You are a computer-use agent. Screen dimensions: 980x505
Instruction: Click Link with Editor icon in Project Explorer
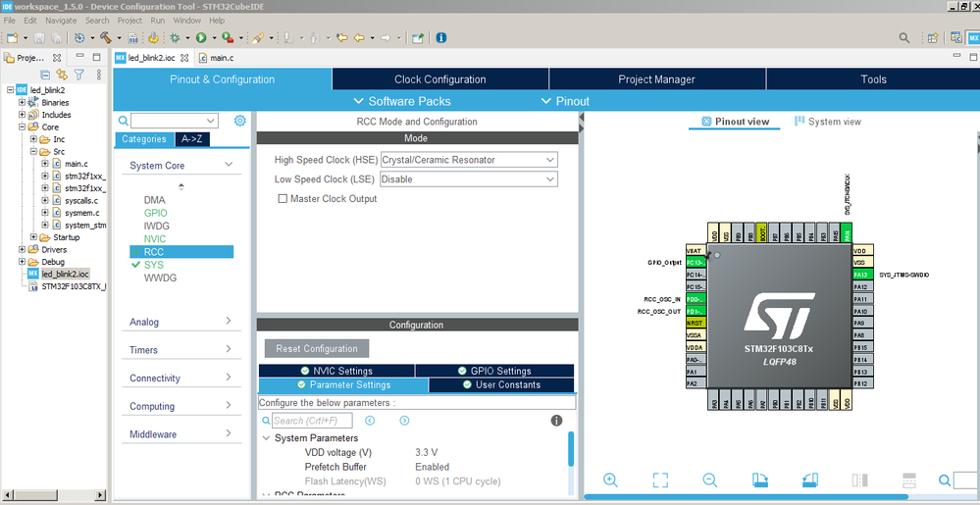click(x=61, y=75)
